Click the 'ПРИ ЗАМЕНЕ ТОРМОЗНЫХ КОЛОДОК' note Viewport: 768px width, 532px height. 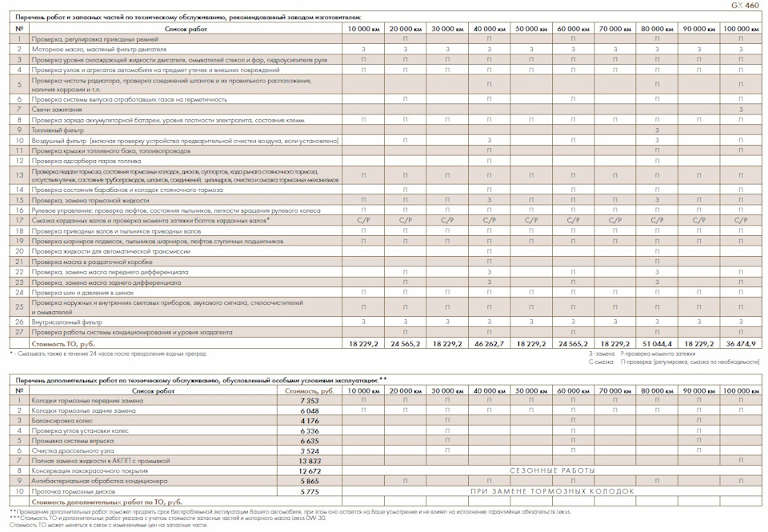pyautogui.click(x=552, y=491)
